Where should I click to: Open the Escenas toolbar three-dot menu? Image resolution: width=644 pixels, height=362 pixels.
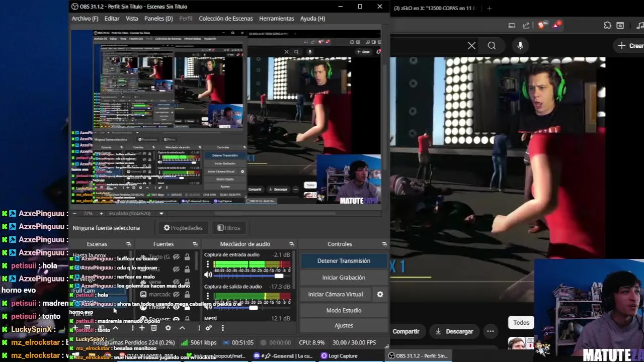click(x=132, y=328)
